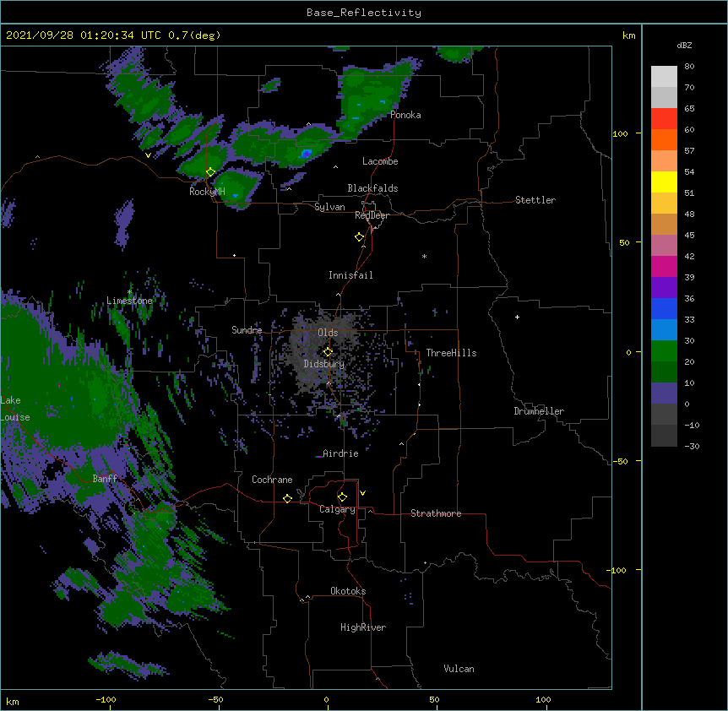Pick the dark green 10-20 dBZ legend swatch
The height and width of the screenshot is (711, 728).
click(664, 372)
